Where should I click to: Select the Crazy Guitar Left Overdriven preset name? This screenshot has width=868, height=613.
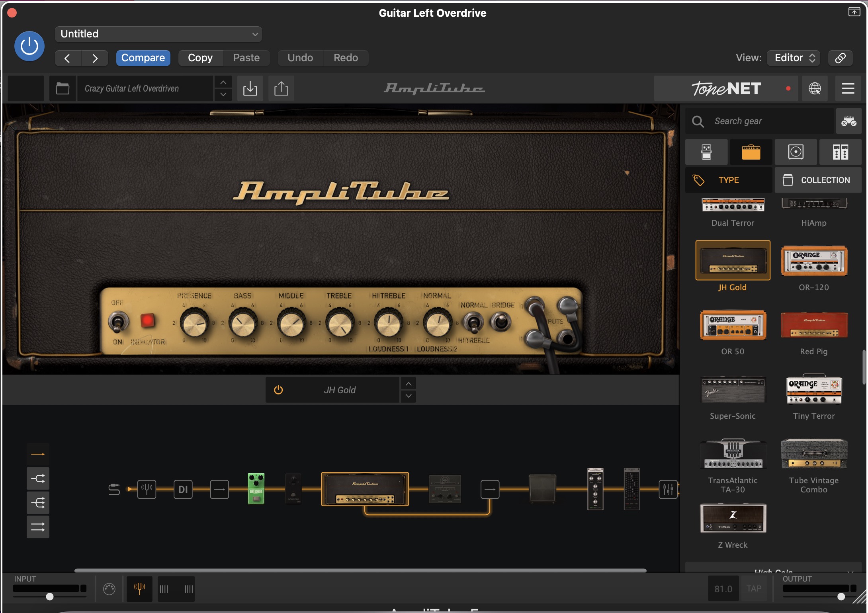pos(145,88)
